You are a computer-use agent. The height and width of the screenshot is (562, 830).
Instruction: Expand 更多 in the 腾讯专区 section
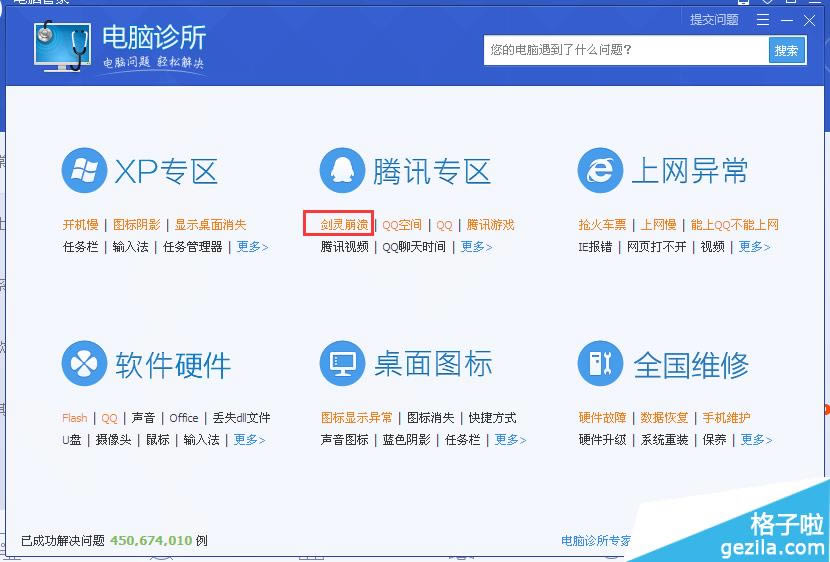[x=476, y=247]
